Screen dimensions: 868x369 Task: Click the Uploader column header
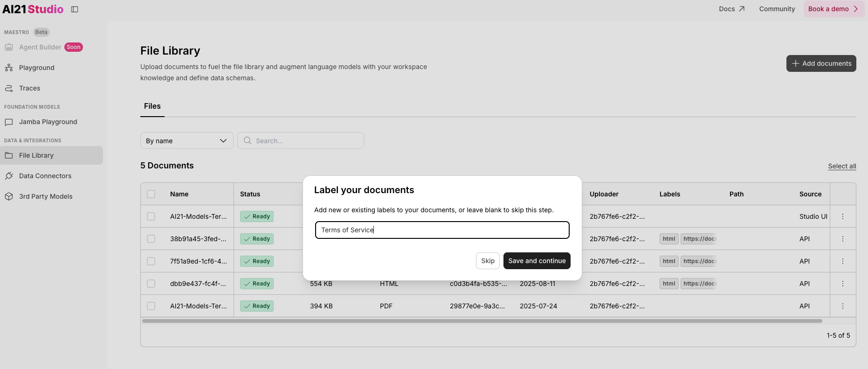[604, 194]
